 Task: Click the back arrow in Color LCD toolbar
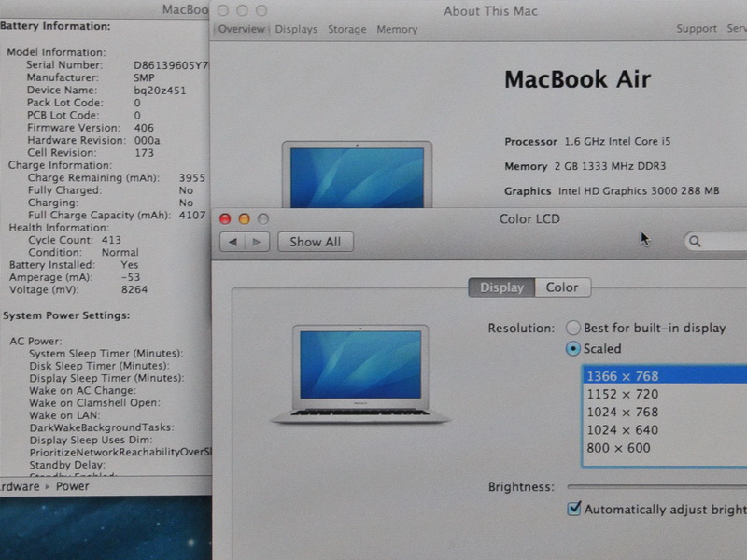click(233, 242)
